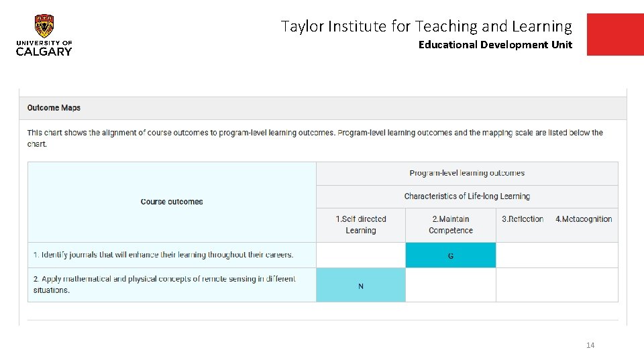Click the slide page number 14
Image resolution: width=644 pixels, height=362 pixels.
(x=590, y=345)
